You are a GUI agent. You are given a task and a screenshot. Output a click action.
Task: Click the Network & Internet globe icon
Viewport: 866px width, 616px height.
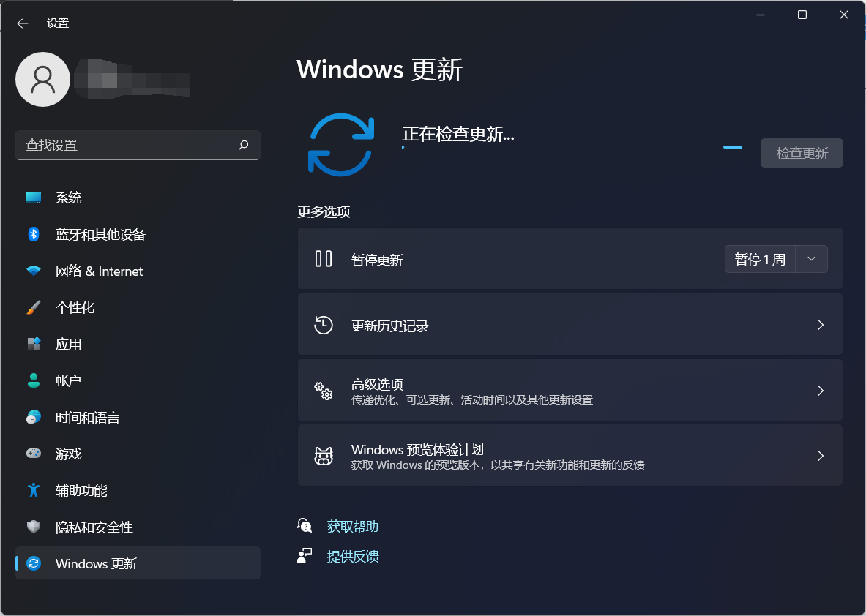point(33,271)
